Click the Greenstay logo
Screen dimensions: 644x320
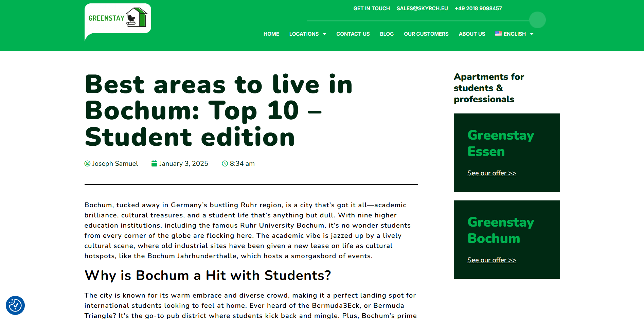click(x=118, y=18)
